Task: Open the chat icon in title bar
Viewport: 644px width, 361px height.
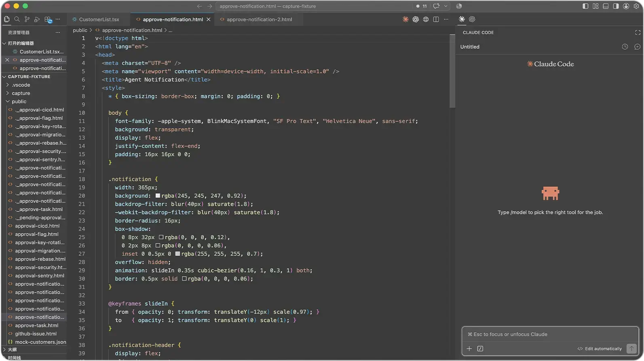Action: [436, 6]
